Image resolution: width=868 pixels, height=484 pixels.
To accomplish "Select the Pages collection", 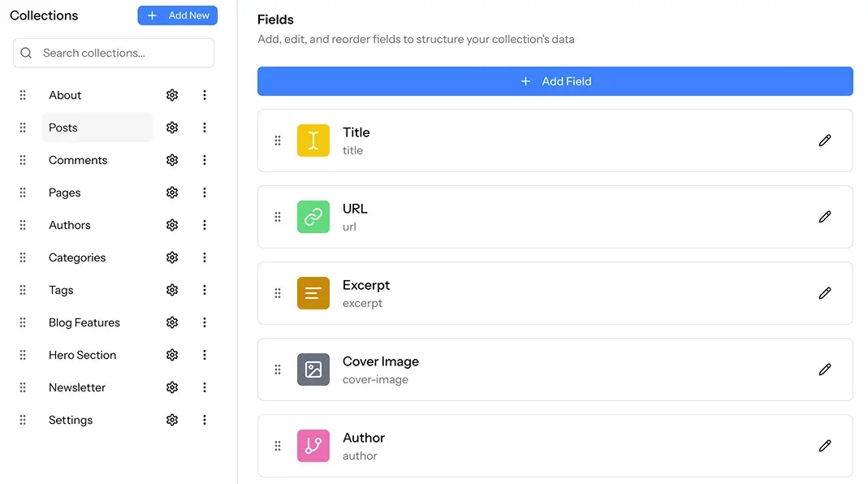I will pyautogui.click(x=97, y=192).
